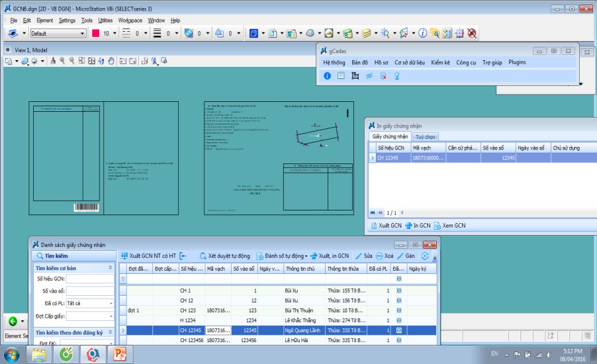Toggle the checkbox in the CH 12345 row
The width and height of the screenshot is (597, 364).
pyautogui.click(x=399, y=329)
